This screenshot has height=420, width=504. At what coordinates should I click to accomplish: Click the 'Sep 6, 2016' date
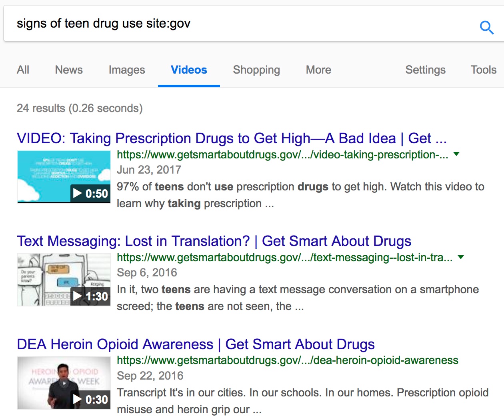(147, 272)
